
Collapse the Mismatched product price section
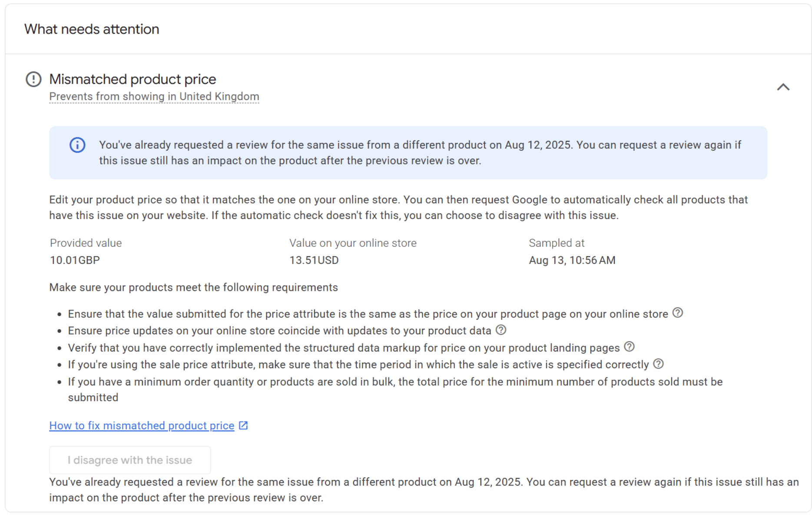click(x=783, y=87)
